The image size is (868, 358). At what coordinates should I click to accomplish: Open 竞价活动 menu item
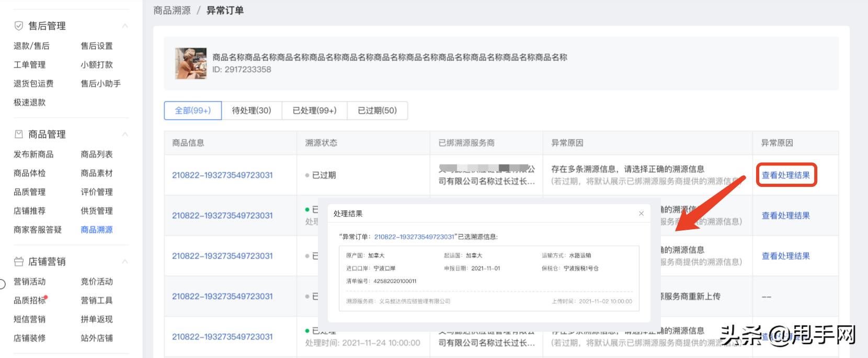click(x=97, y=282)
